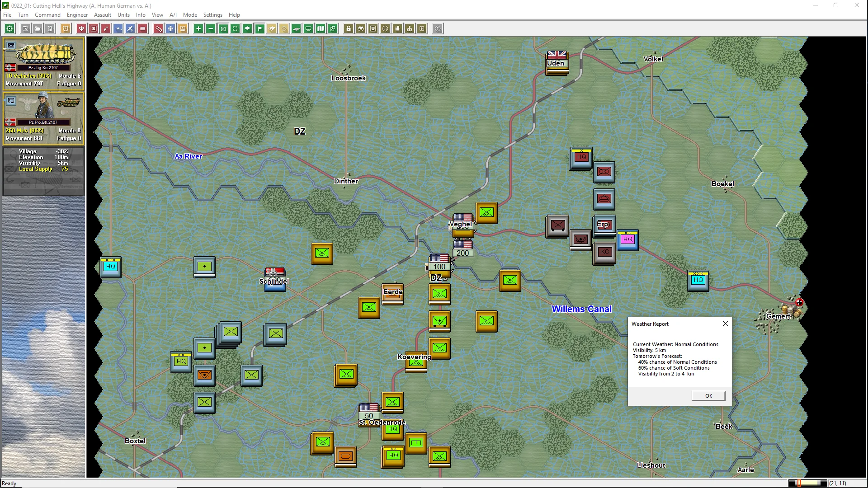868x488 pixels.
Task: Click the red rifle toolbar icon
Action: pos(158,29)
